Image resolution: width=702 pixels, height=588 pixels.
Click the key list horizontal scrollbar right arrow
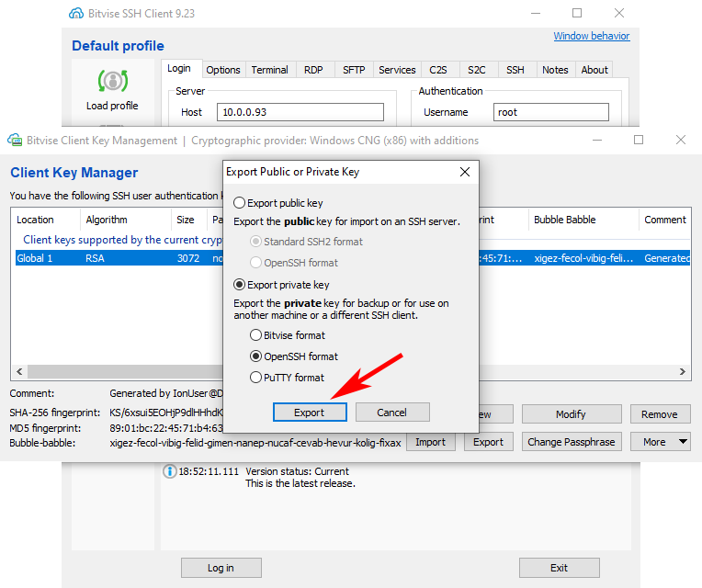coord(683,371)
